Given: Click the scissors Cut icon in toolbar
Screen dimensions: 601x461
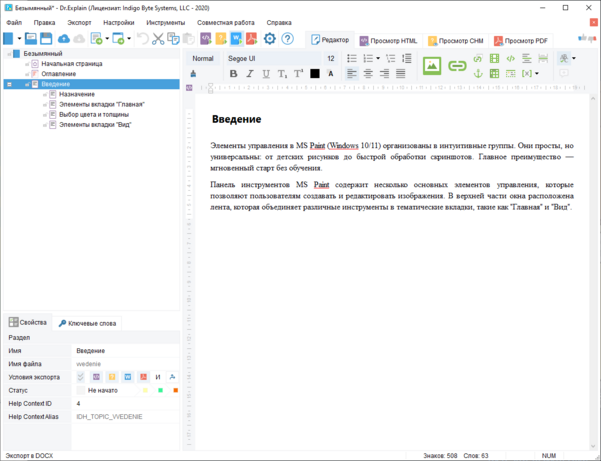Looking at the screenshot, I should [158, 39].
